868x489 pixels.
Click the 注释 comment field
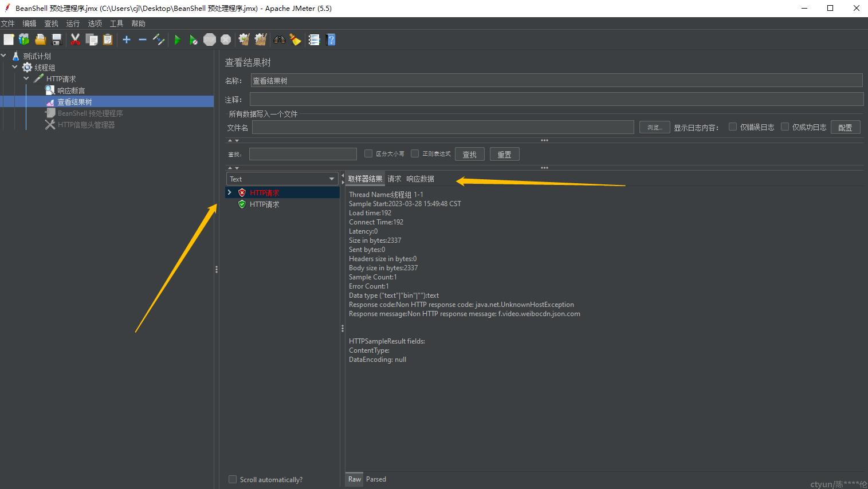[x=556, y=99]
